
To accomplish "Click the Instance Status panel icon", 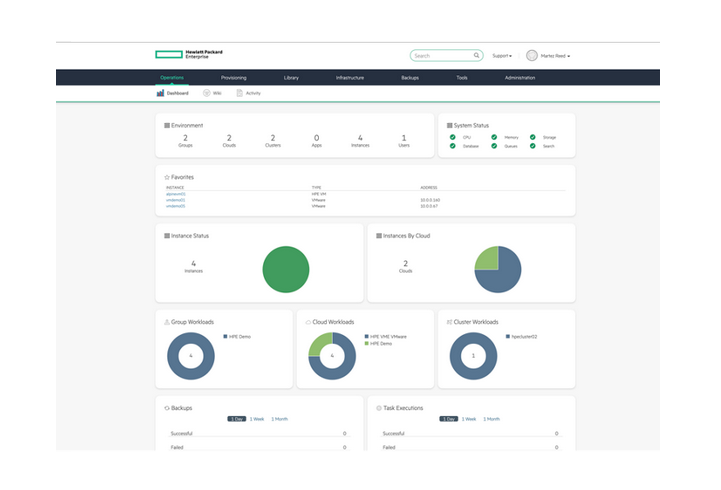I will 167,236.
